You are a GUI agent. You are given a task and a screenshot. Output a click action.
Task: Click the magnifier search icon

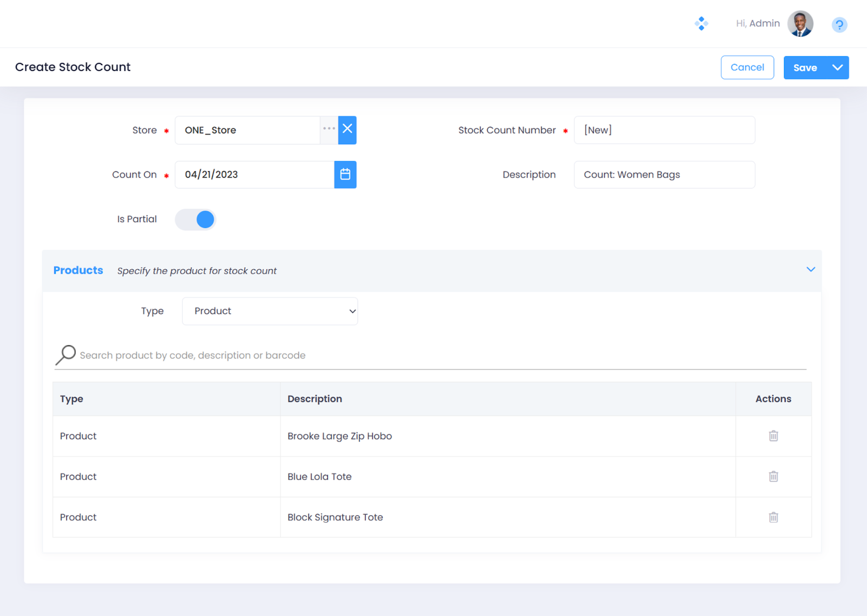pyautogui.click(x=66, y=355)
